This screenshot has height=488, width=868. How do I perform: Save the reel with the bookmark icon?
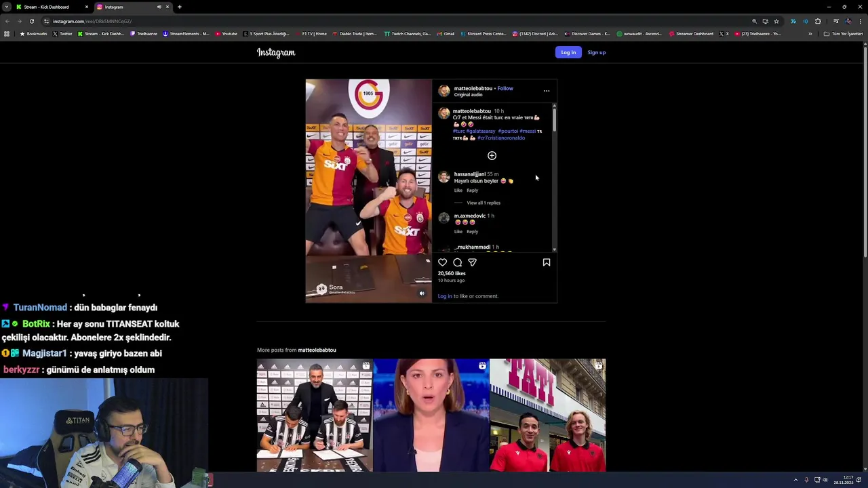click(547, 262)
